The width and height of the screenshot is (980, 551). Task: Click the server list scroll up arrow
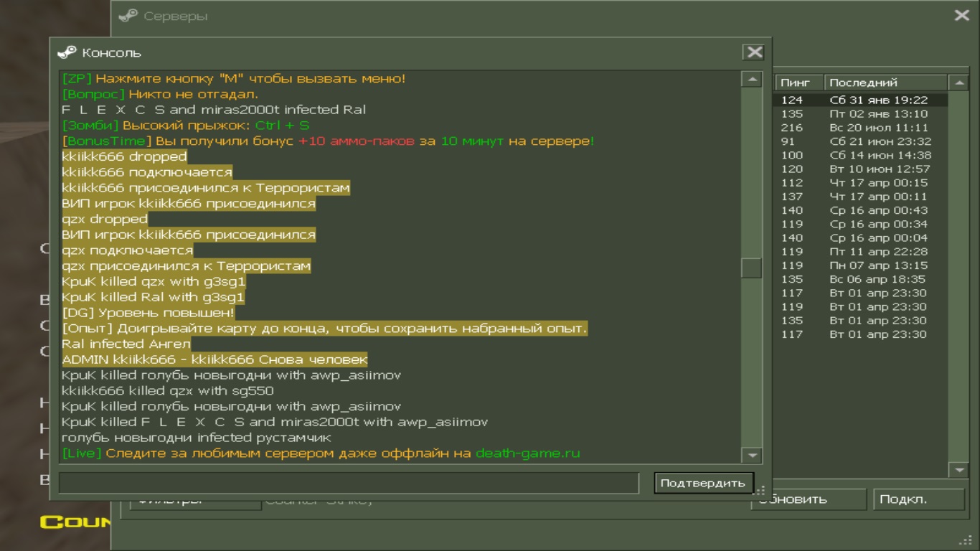tap(958, 83)
